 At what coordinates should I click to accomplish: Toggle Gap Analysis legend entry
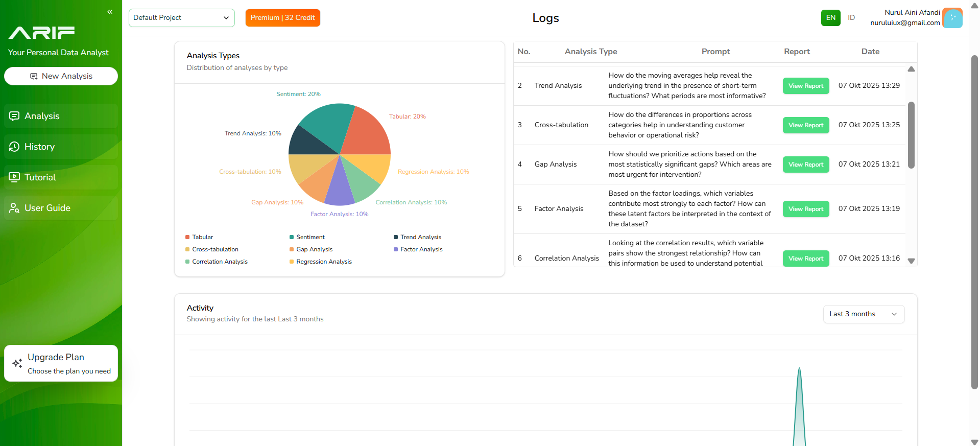pyautogui.click(x=311, y=249)
